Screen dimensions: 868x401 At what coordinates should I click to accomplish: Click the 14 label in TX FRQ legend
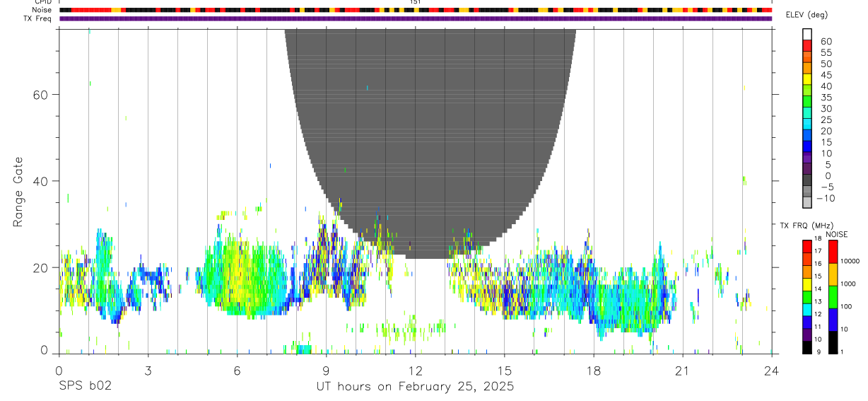[818, 289]
